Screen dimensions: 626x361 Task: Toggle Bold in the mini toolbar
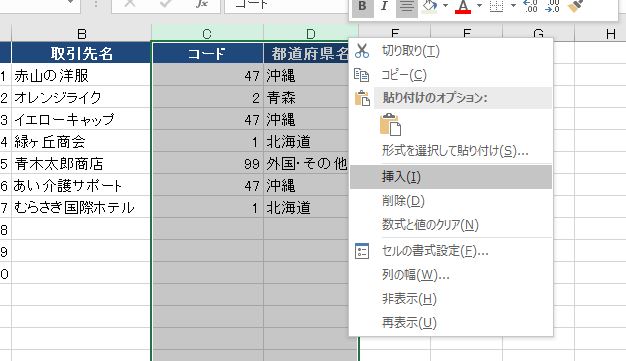pyautogui.click(x=363, y=6)
